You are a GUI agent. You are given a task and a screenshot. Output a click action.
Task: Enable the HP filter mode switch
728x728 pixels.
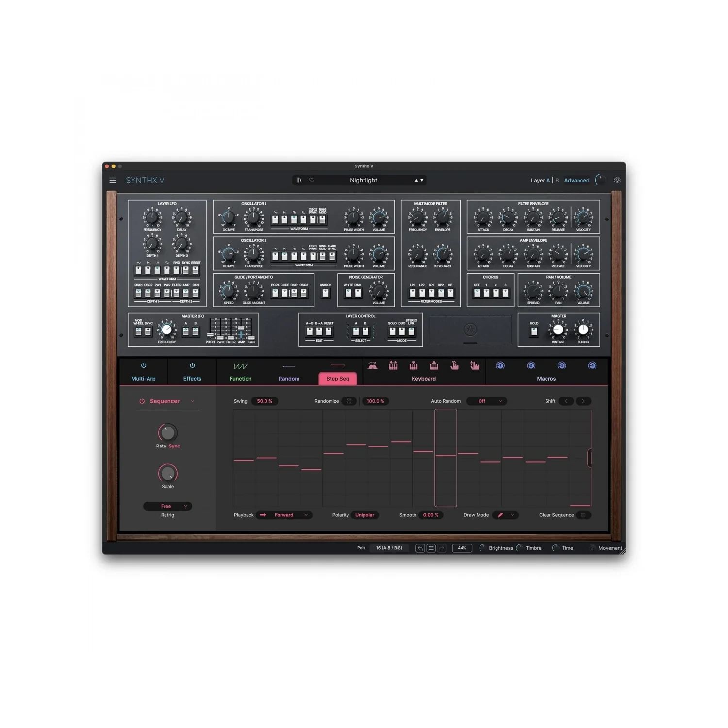tap(450, 293)
